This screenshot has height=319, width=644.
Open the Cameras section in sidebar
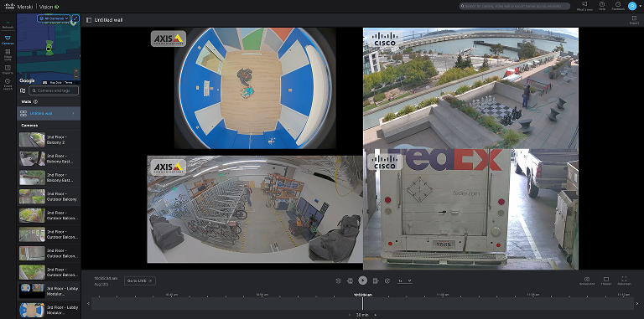[8, 40]
